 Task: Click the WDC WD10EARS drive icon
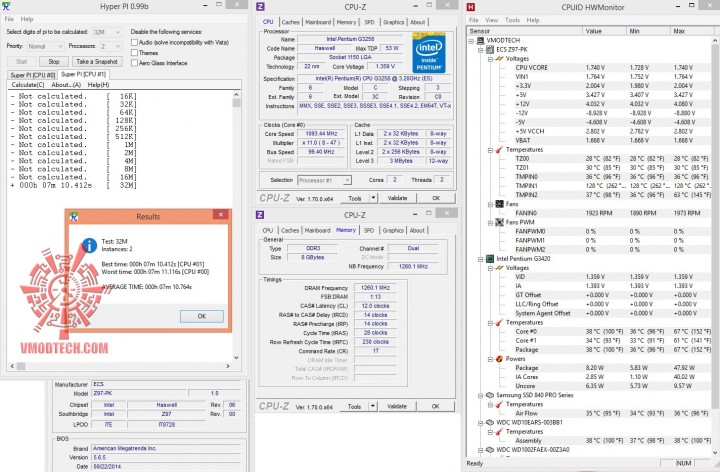click(490, 423)
